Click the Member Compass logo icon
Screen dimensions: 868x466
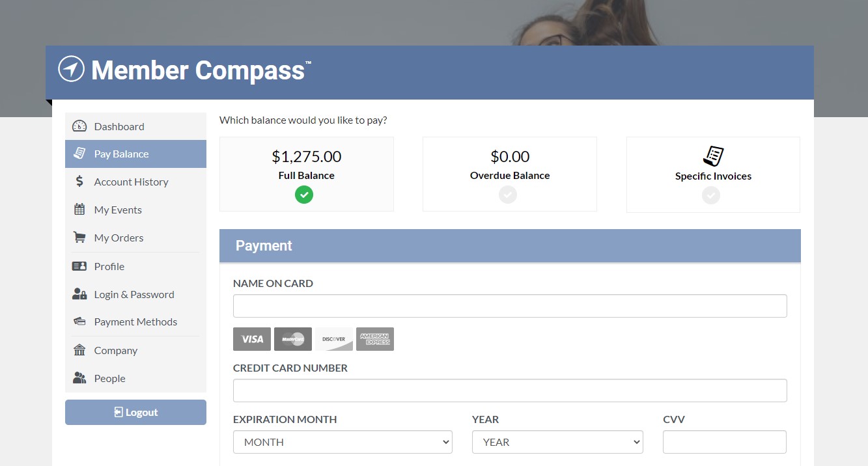(72, 69)
